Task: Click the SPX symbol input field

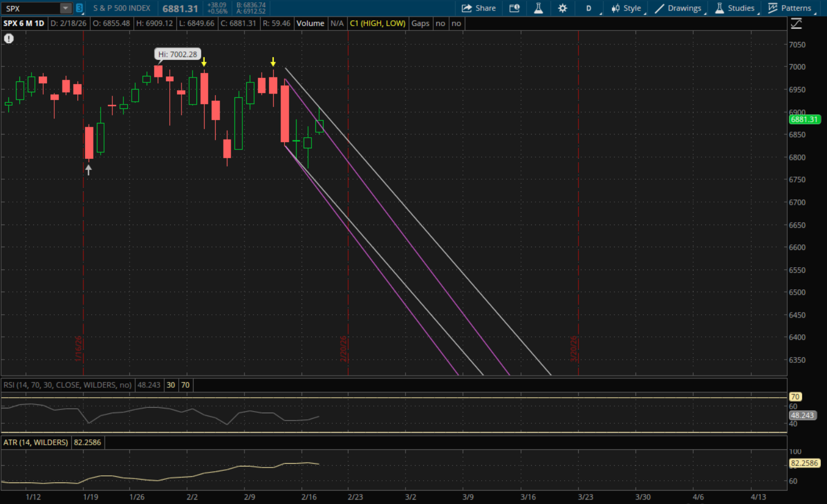Action: click(30, 8)
